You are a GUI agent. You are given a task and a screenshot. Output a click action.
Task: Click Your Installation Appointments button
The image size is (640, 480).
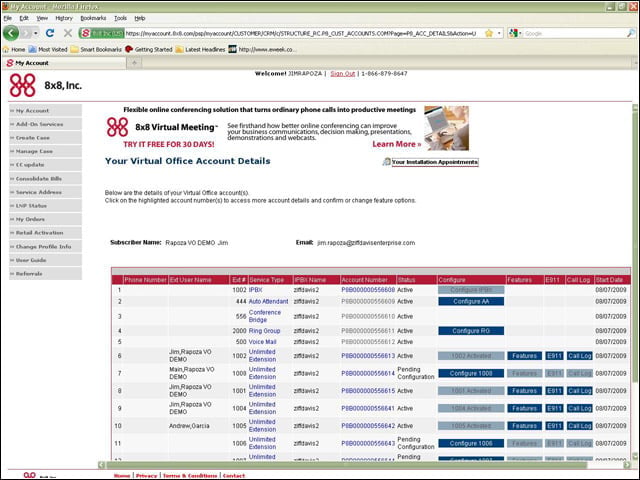(435, 162)
